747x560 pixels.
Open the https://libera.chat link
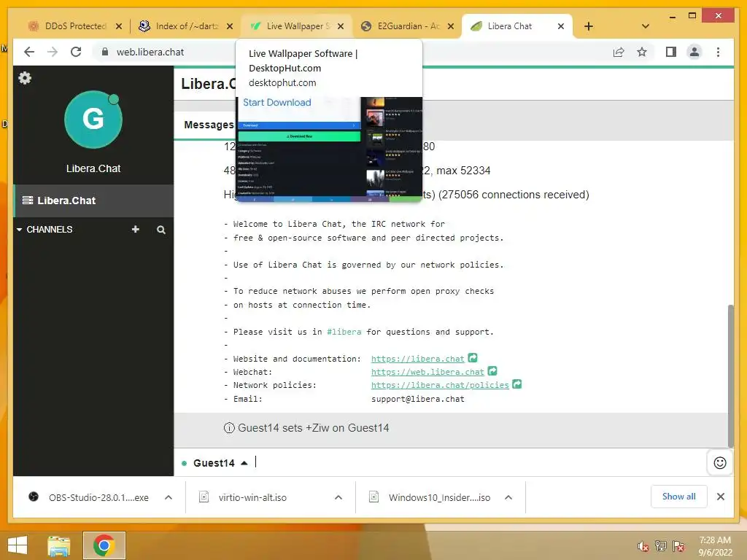(x=417, y=359)
